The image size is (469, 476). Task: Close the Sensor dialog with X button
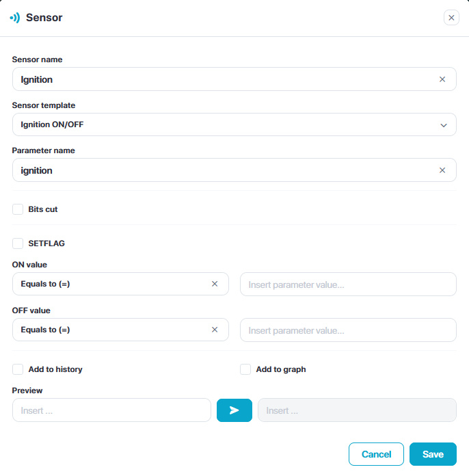(x=451, y=18)
